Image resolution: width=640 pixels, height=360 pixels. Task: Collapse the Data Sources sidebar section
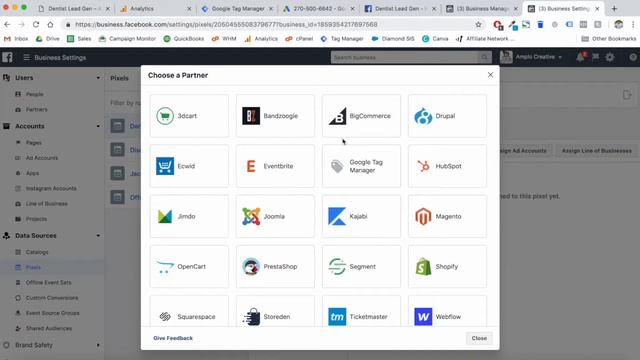(98, 236)
